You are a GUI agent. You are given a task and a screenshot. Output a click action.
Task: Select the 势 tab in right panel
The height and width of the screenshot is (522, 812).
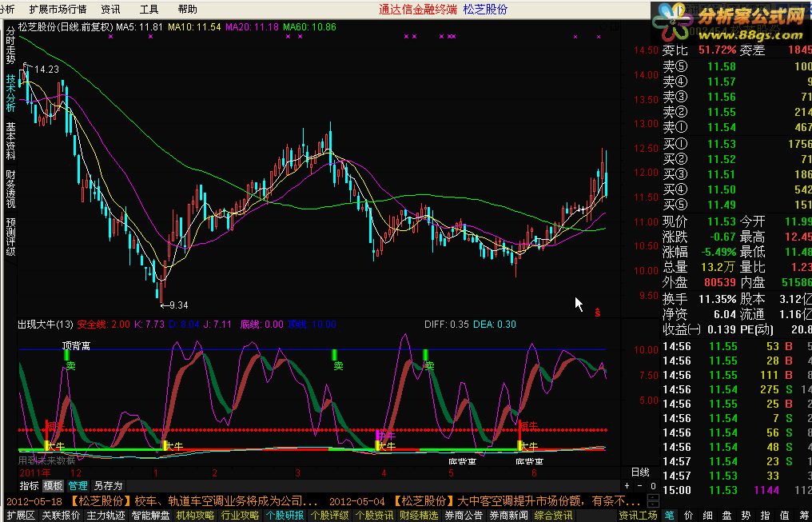click(746, 516)
